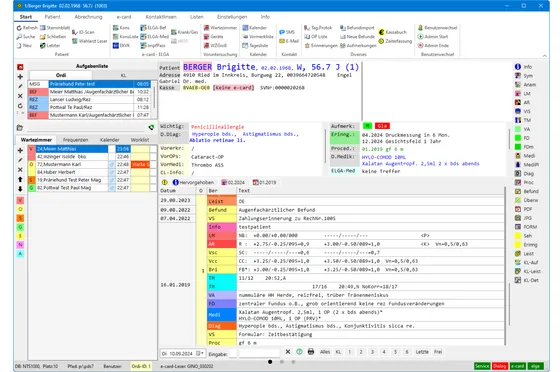This screenshot has height=372, width=560.
Task: Click the green elga status button
Action: click(535, 366)
